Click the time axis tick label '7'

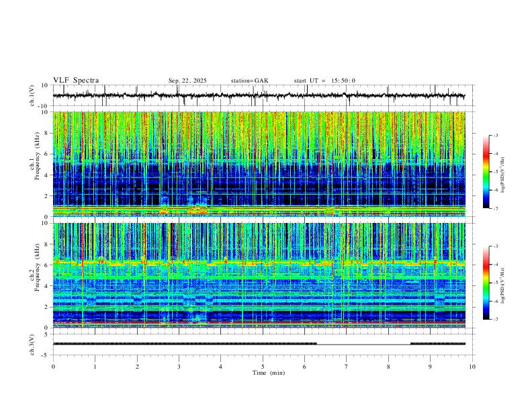pos(347,367)
